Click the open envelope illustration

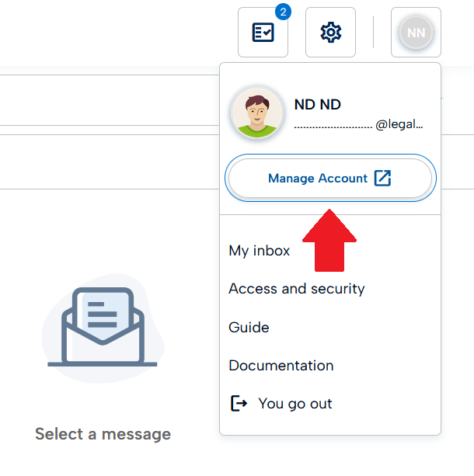pos(102,327)
